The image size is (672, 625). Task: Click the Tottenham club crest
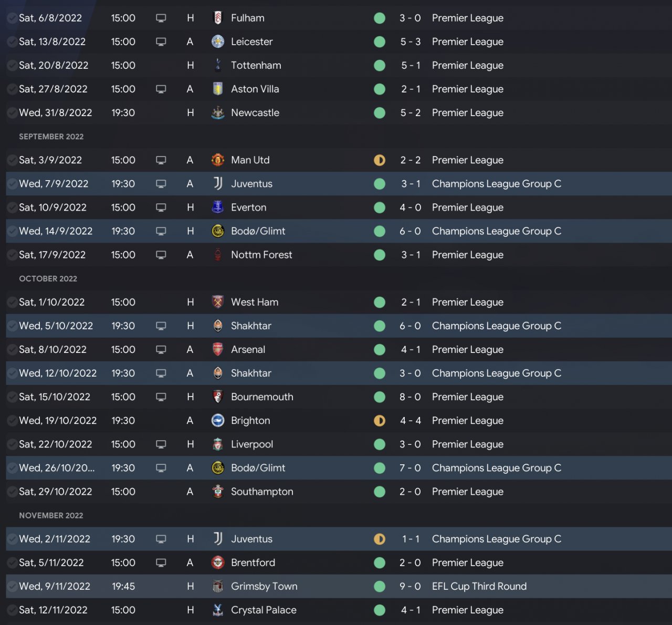coord(218,65)
